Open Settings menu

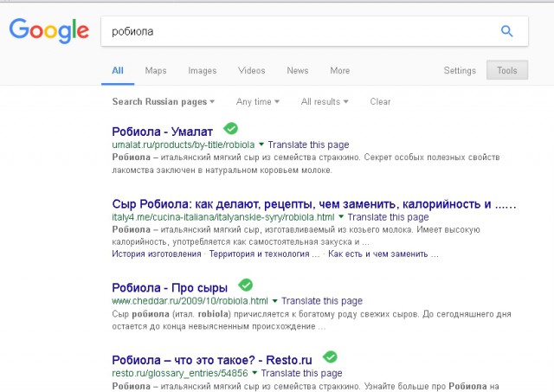coord(460,71)
